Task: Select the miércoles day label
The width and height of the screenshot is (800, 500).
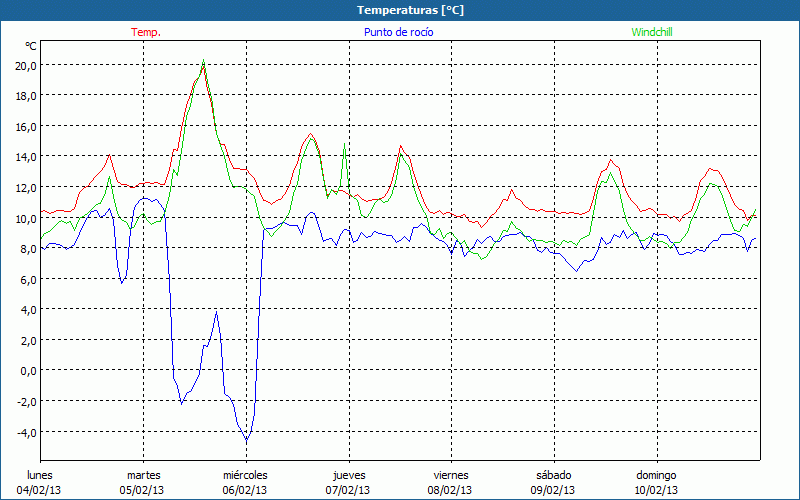Action: point(245,475)
